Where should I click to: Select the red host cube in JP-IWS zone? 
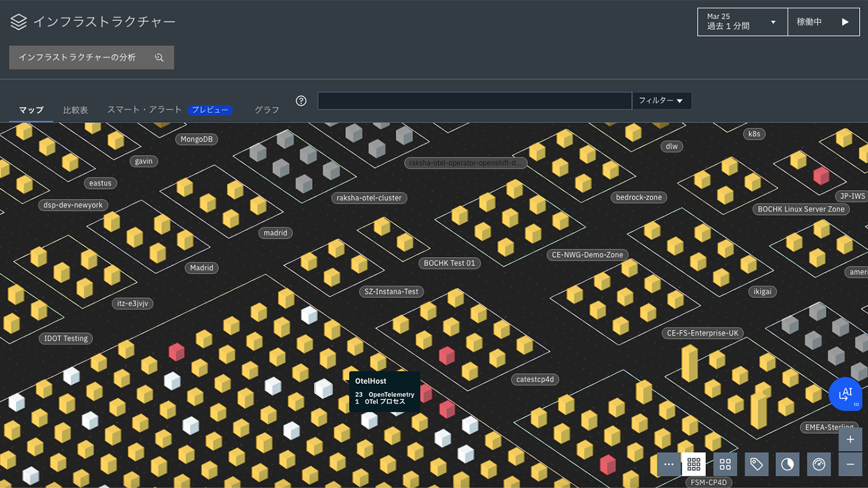click(821, 175)
